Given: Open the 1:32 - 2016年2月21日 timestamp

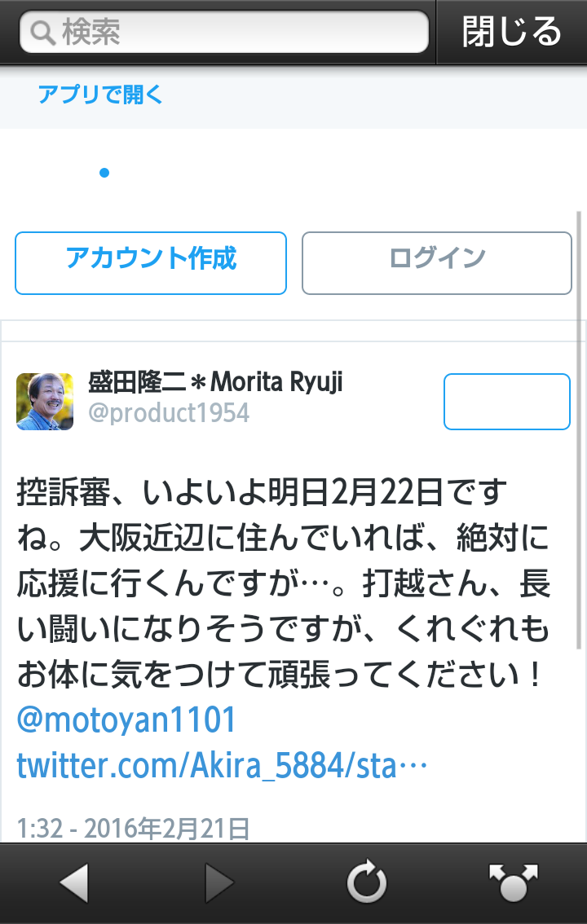Looking at the screenshot, I should point(133,828).
